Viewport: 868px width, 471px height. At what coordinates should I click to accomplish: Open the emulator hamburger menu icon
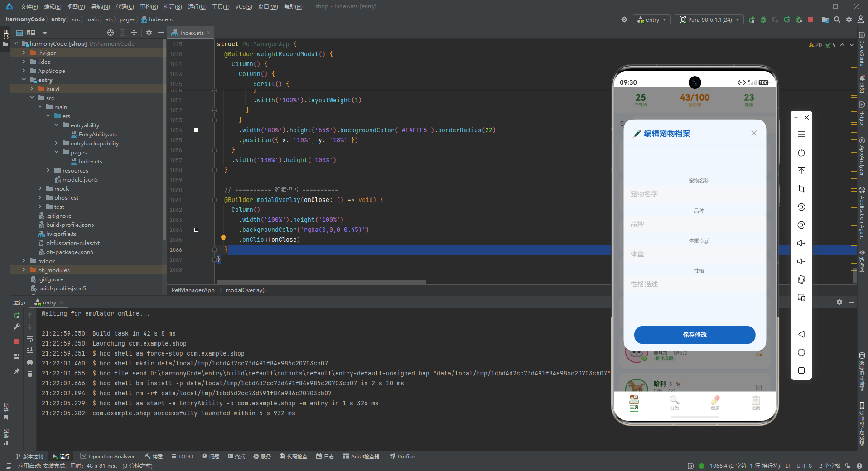pos(801,134)
